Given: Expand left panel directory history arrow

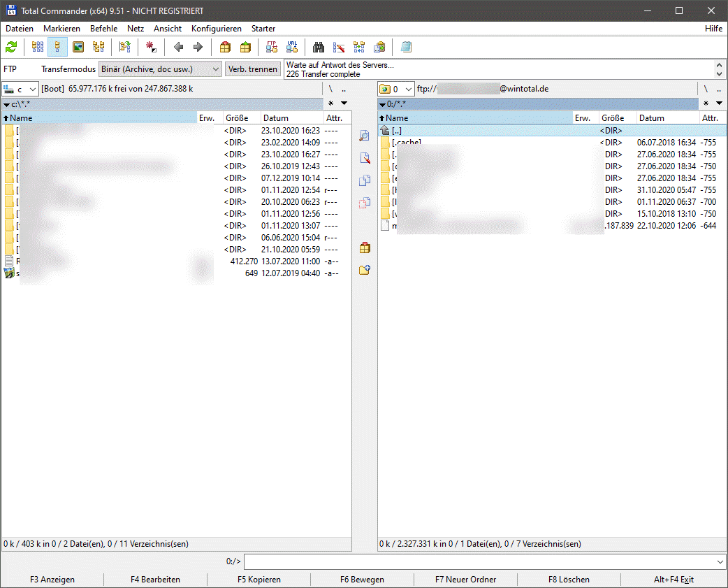Looking at the screenshot, I should coord(344,103).
